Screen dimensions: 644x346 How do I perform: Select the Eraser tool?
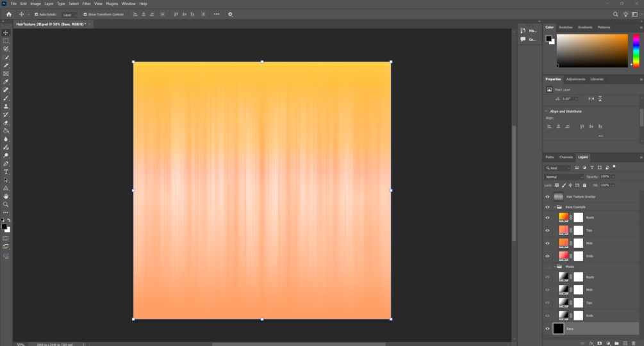[x=6, y=123]
